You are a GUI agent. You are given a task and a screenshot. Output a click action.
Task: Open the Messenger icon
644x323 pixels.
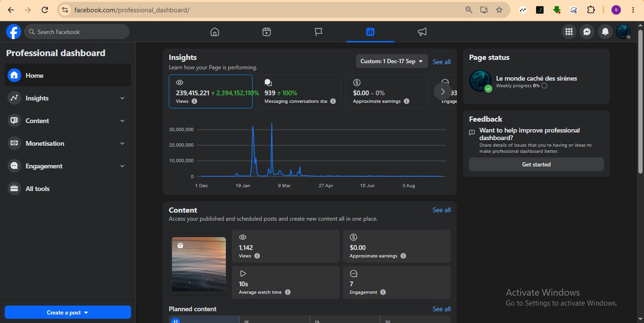point(587,32)
